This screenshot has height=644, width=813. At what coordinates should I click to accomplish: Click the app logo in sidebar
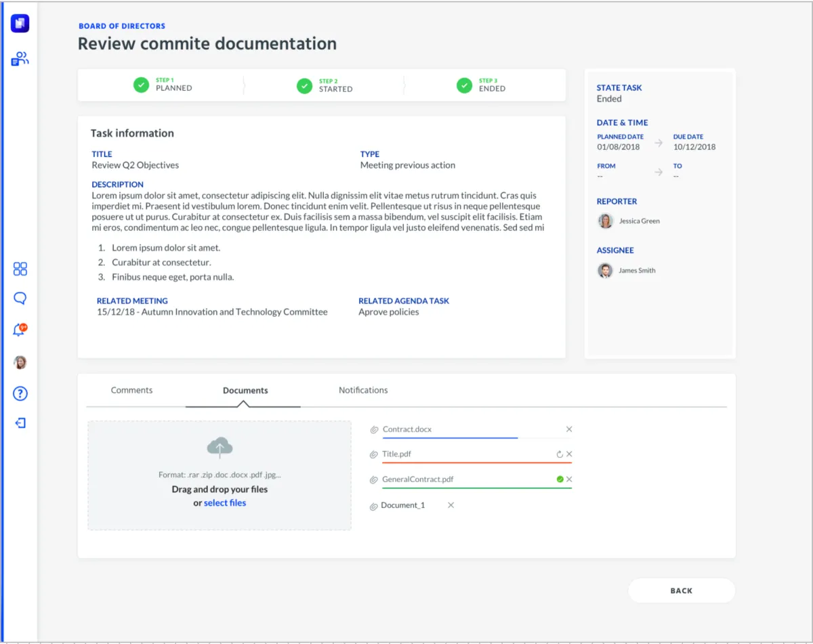click(20, 24)
